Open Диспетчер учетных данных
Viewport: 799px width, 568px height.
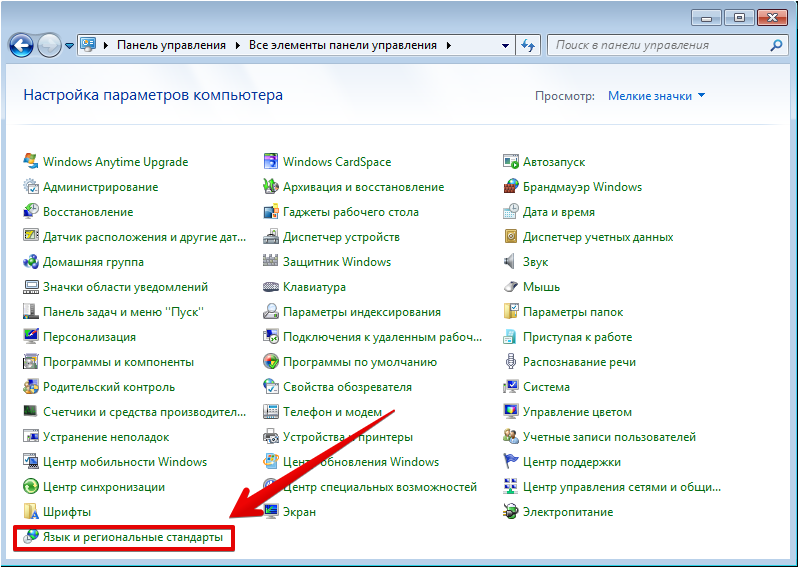click(588, 237)
